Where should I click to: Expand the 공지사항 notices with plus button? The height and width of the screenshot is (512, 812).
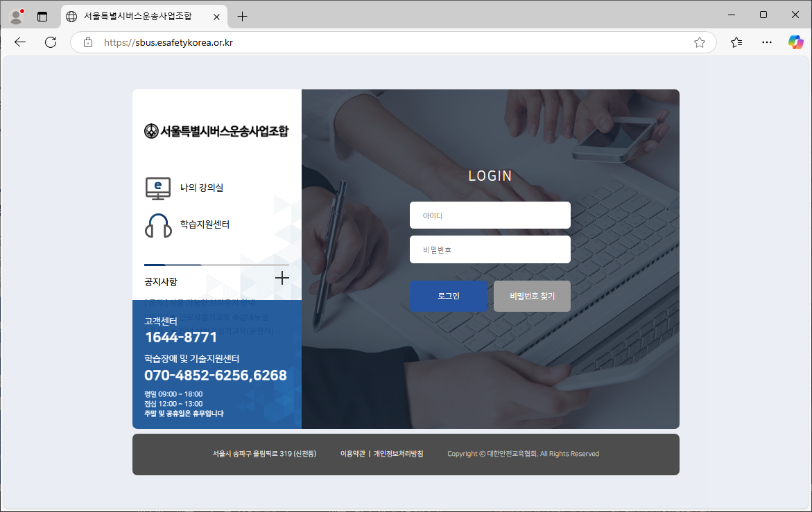282,277
